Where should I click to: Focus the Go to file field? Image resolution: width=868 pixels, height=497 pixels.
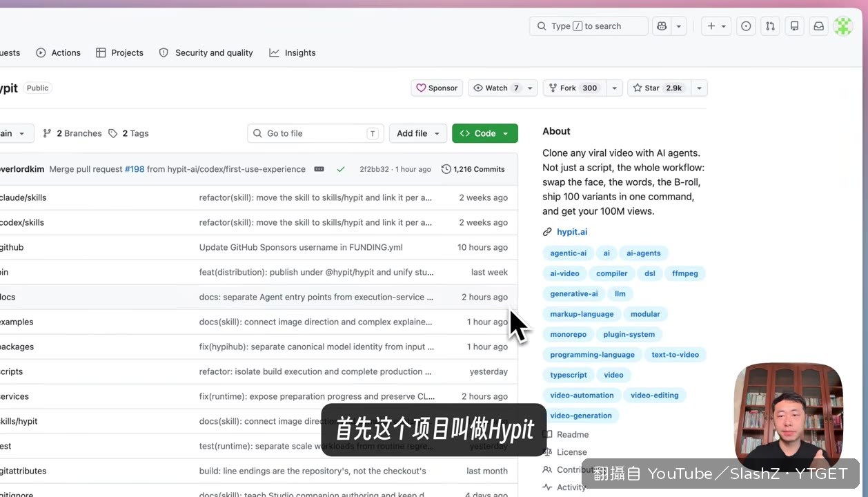(315, 133)
